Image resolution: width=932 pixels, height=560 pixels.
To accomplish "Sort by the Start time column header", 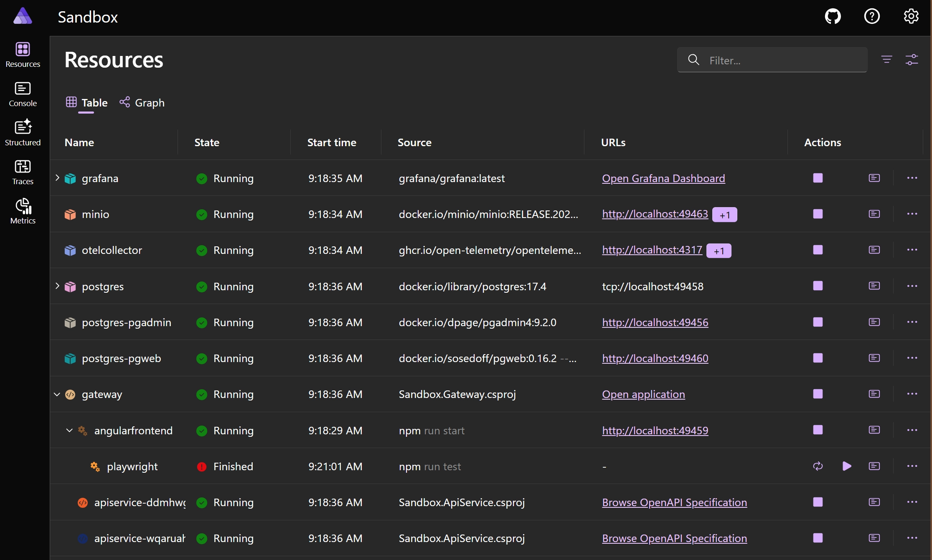I will [332, 142].
